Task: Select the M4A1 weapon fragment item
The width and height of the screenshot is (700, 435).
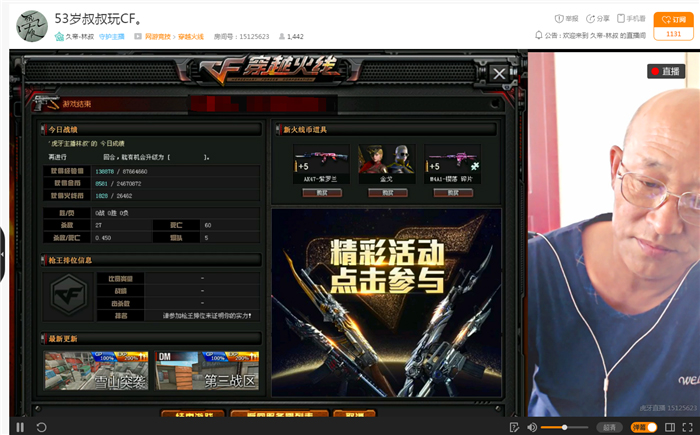Action: click(x=452, y=164)
